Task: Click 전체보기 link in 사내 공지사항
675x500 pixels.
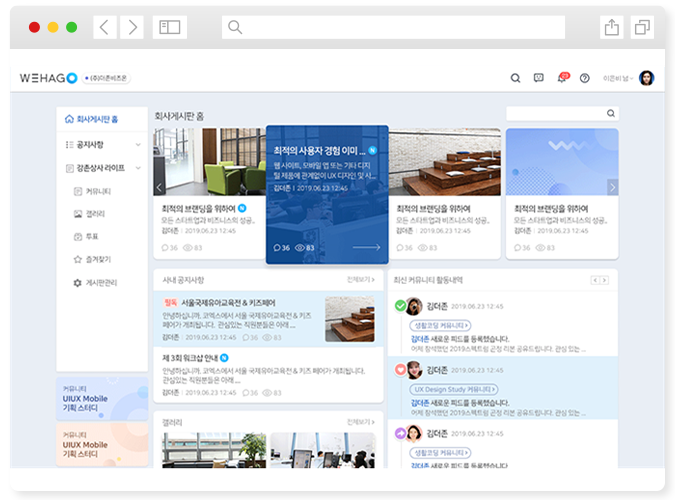Action: (x=361, y=280)
